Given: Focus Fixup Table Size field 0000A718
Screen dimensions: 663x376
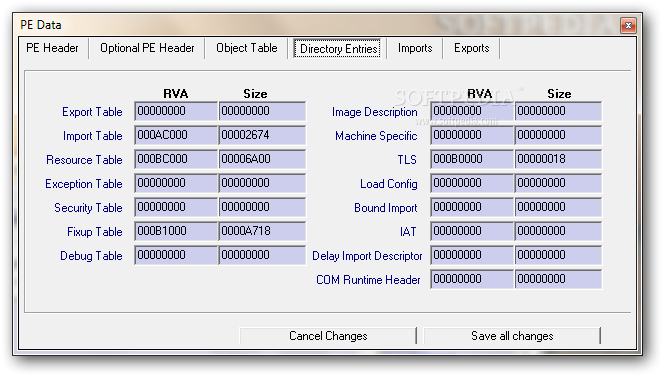Looking at the screenshot, I should tap(262, 231).
